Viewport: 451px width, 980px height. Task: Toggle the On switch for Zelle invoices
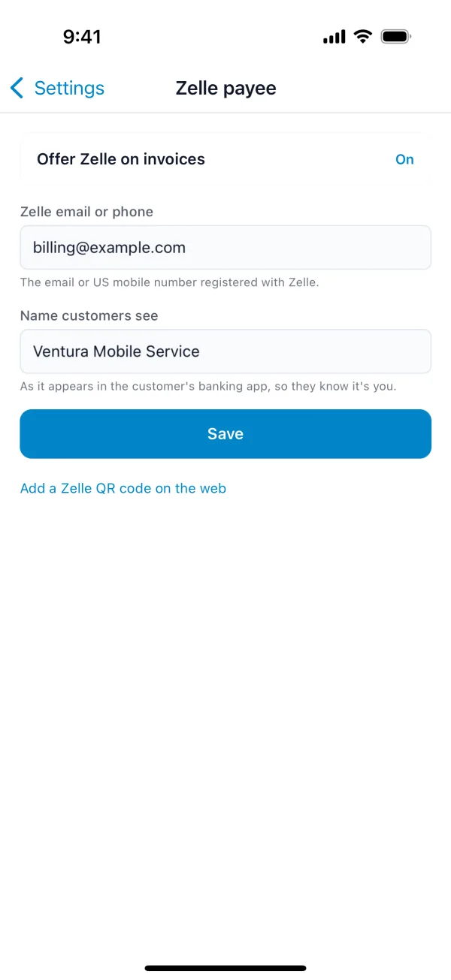click(x=404, y=159)
